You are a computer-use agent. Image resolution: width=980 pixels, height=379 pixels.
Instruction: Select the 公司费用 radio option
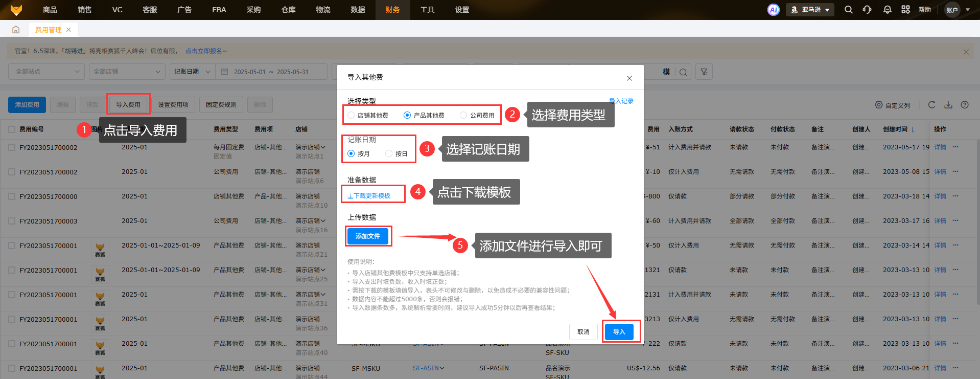[x=463, y=115]
